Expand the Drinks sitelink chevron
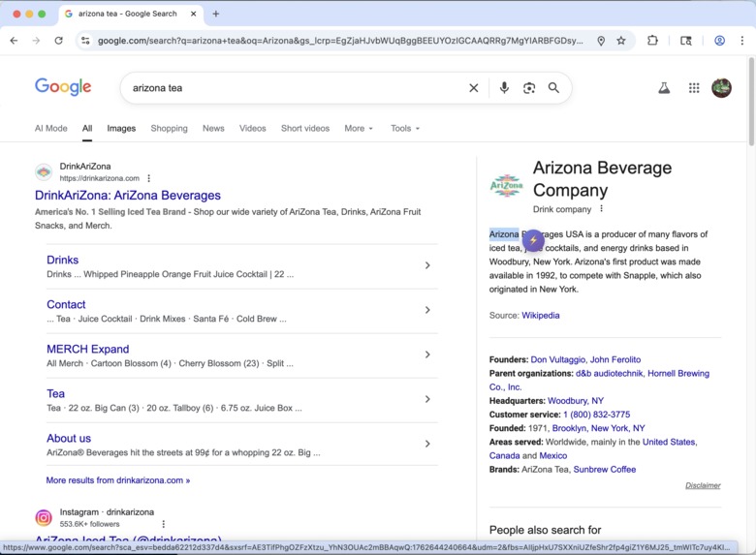The width and height of the screenshot is (756, 555). pos(427,265)
